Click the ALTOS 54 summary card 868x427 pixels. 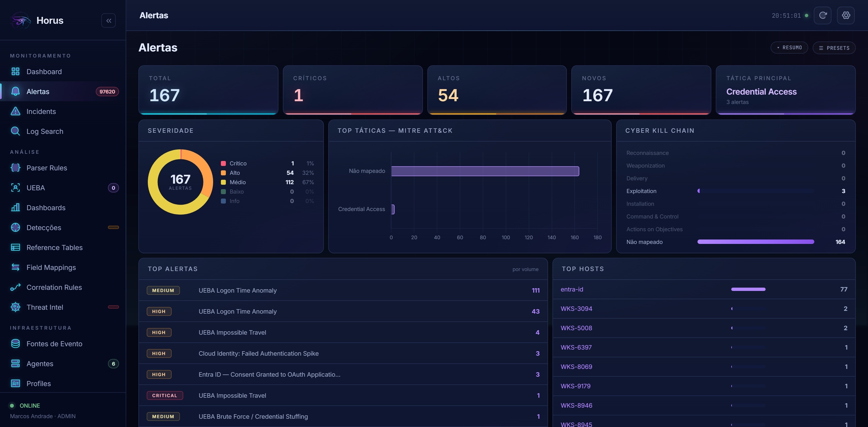click(x=497, y=90)
